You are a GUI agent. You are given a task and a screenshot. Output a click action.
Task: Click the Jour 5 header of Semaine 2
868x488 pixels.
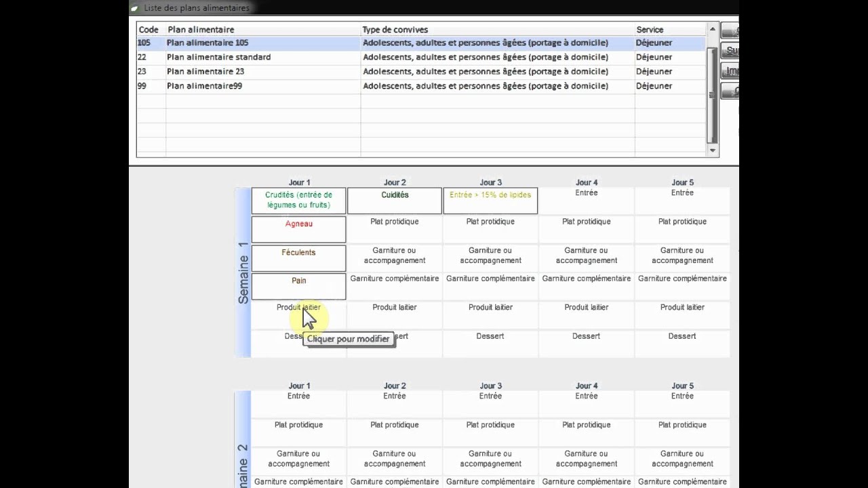coord(682,386)
